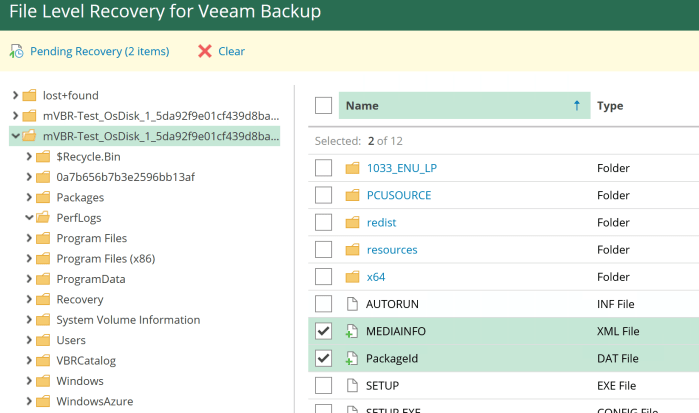
Task: Collapse the PerfLogs tree node
Action: coord(29,218)
